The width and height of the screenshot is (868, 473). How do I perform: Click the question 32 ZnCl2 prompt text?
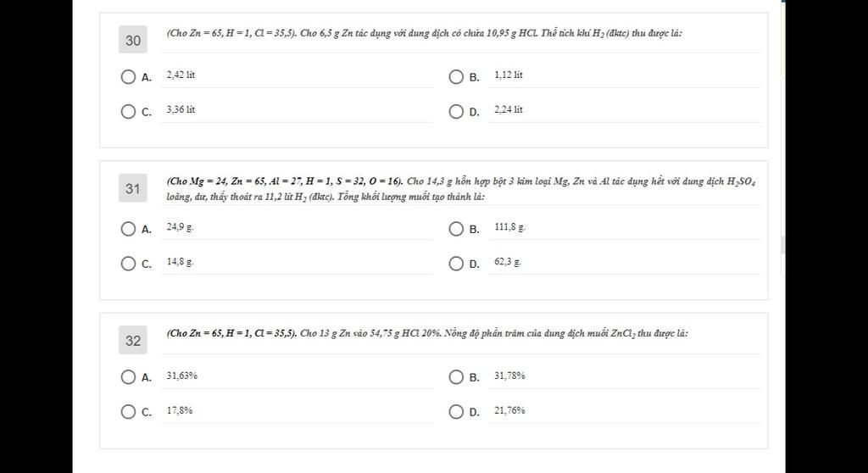tap(427, 333)
